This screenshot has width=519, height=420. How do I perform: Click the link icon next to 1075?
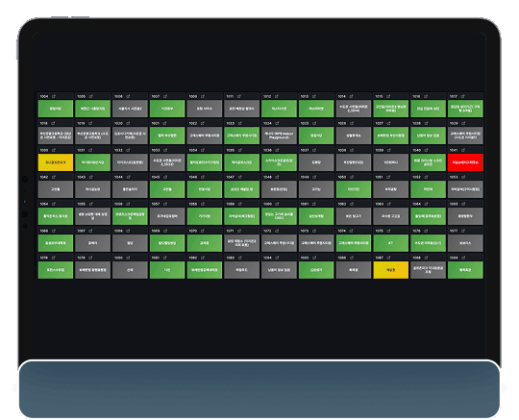(388, 231)
